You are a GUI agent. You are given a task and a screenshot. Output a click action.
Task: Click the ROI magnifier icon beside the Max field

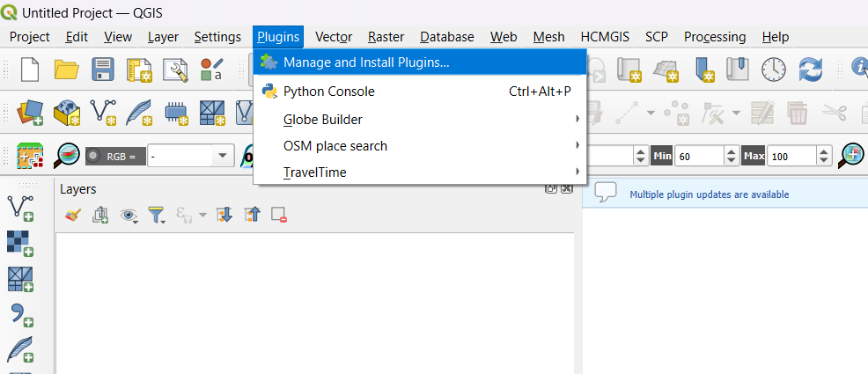pos(851,156)
